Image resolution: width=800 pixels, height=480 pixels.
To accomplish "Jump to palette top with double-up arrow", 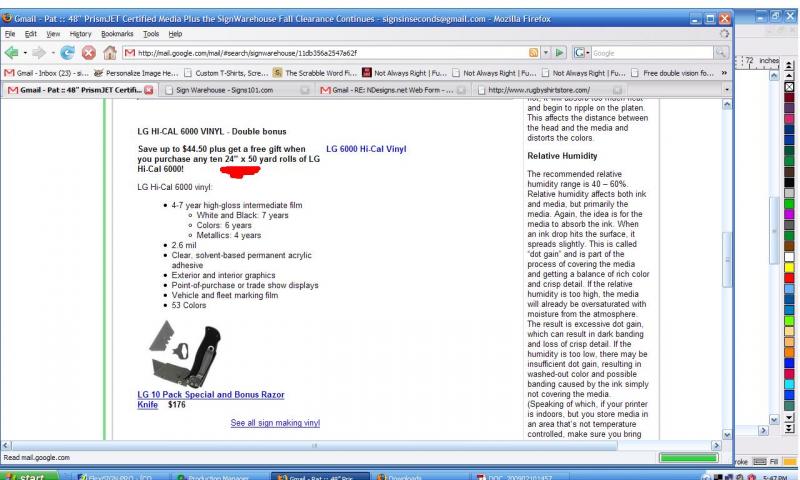I will point(789,66).
